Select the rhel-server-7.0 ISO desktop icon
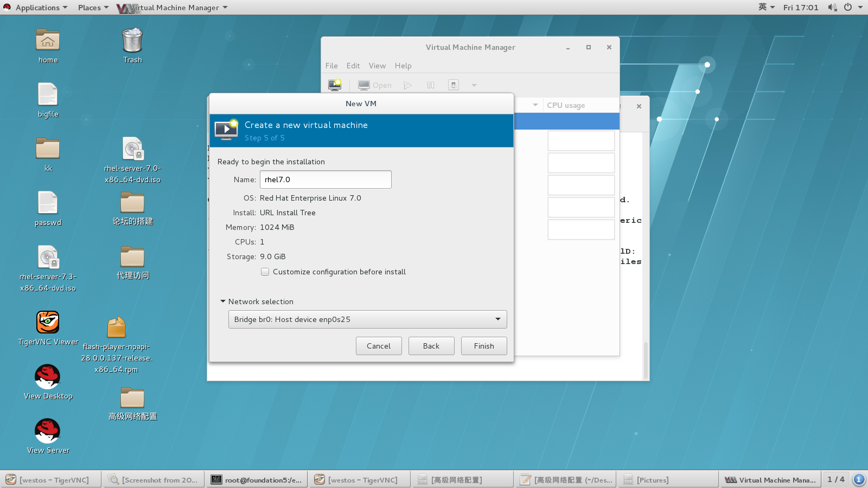This screenshot has width=868, height=488. [132, 149]
